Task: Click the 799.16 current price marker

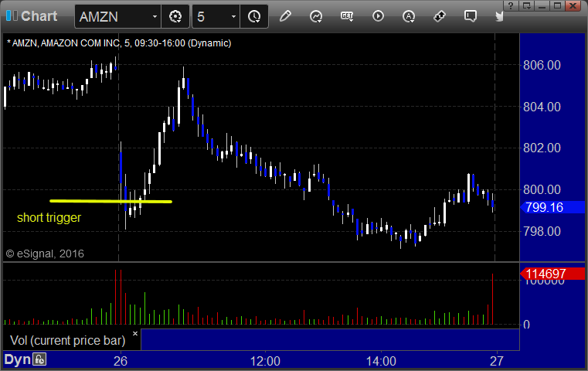Action: 552,207
